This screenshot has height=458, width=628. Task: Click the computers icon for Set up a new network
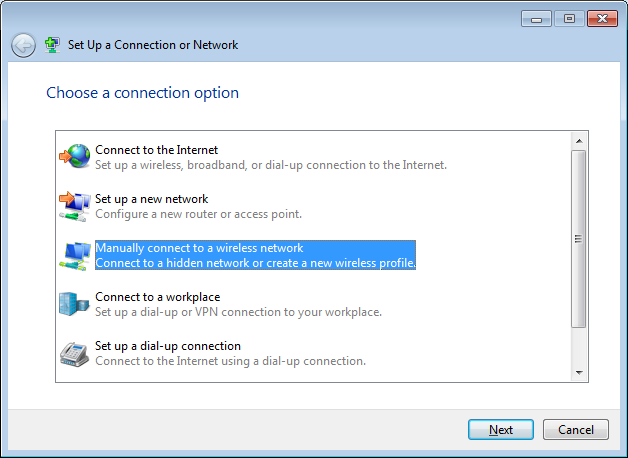click(x=74, y=206)
